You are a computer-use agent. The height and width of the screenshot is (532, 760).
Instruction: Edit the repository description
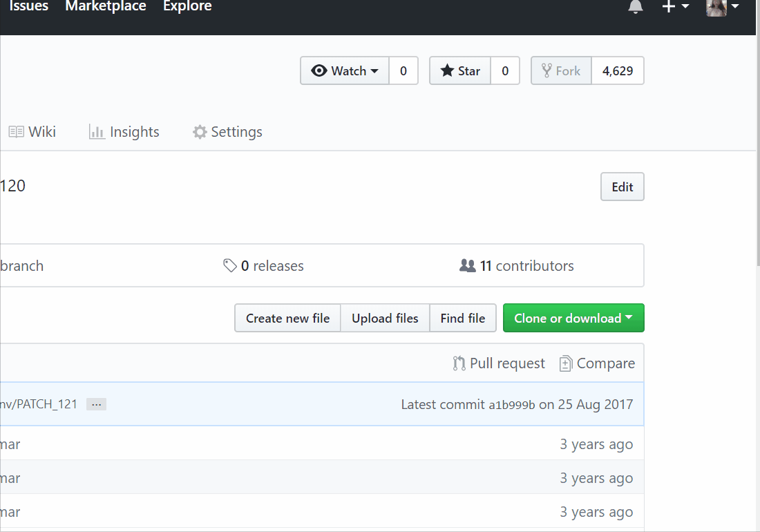coord(622,187)
